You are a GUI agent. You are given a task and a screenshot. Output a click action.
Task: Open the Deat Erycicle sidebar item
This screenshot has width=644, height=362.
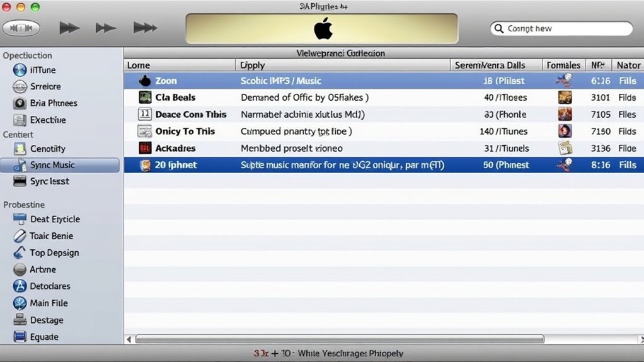click(x=55, y=219)
